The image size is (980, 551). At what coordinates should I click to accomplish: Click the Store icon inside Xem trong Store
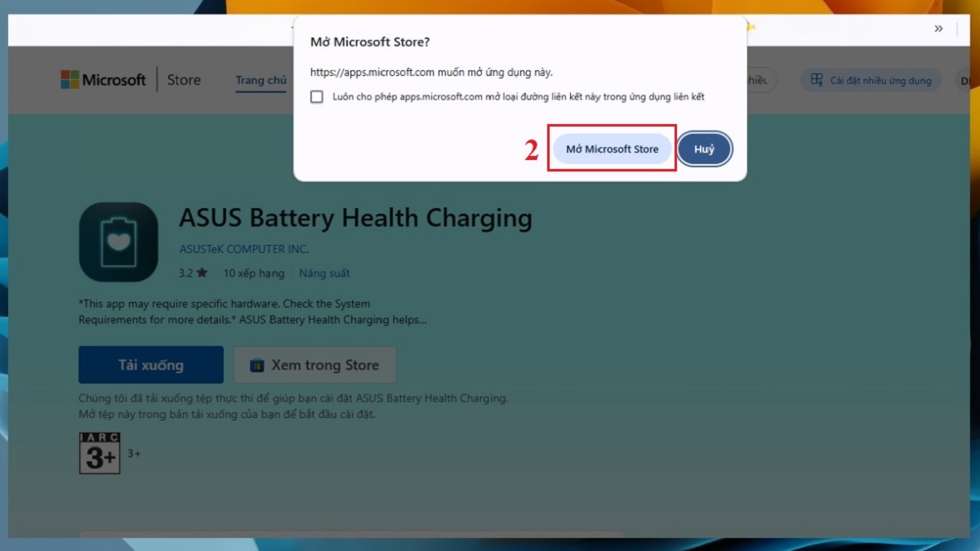(x=257, y=365)
